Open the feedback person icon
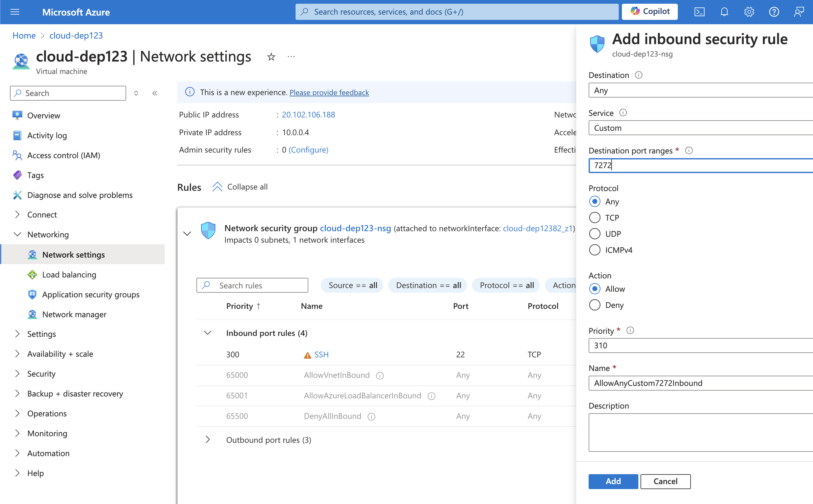Viewport: 813px width, 504px height. click(x=799, y=12)
